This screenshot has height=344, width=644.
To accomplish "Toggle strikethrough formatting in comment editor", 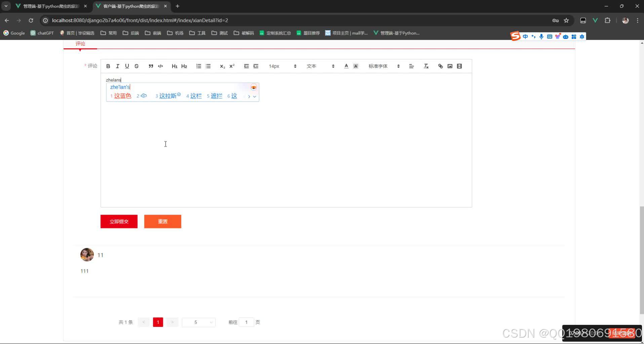I will click(136, 66).
